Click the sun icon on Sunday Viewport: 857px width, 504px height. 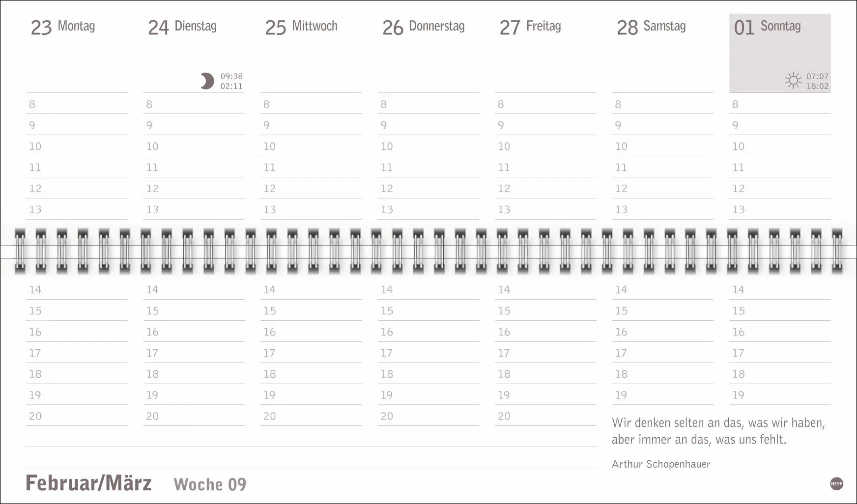click(793, 81)
